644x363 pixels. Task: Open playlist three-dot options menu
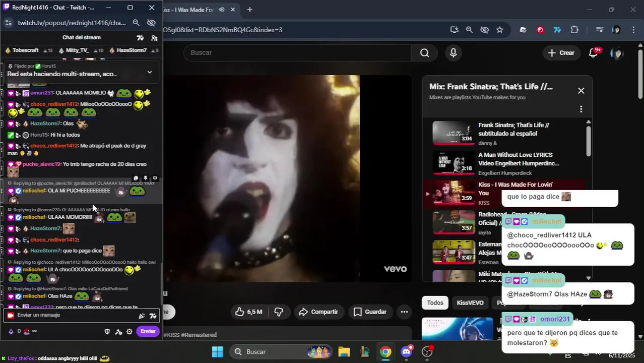coord(581,109)
